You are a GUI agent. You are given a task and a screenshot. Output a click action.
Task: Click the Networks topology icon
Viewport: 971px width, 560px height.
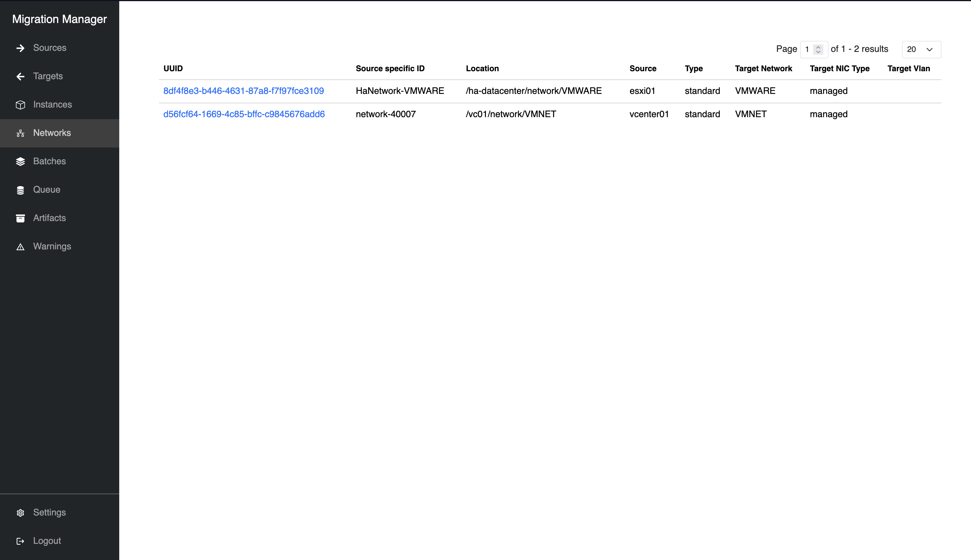[20, 133]
